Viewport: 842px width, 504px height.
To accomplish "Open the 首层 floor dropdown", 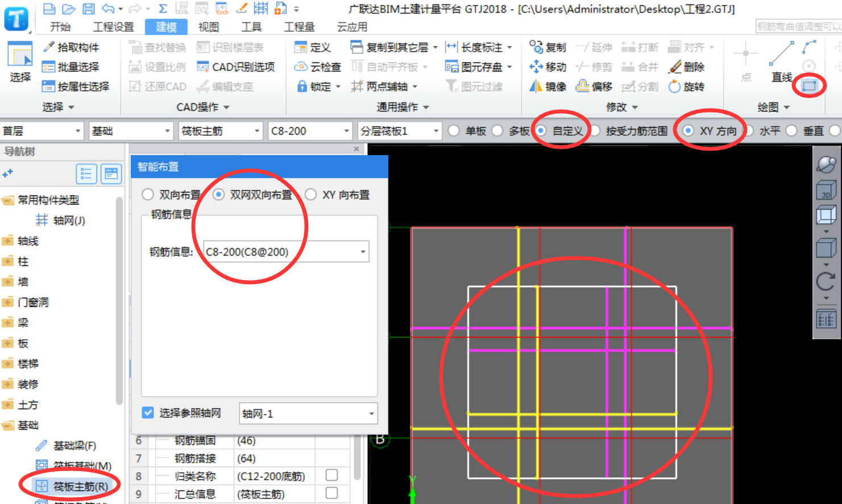I will [x=42, y=131].
